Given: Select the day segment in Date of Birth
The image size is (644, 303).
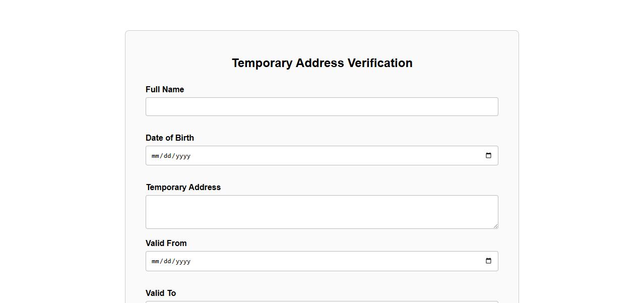Looking at the screenshot, I should [167, 156].
